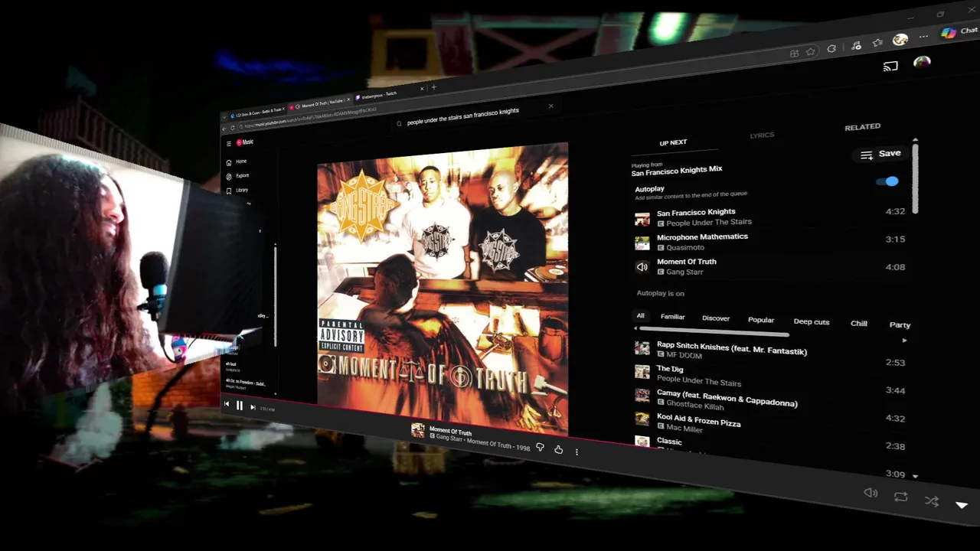The height and width of the screenshot is (551, 980).
Task: Open YouTube Music account avatar
Action: pyautogui.click(x=922, y=63)
